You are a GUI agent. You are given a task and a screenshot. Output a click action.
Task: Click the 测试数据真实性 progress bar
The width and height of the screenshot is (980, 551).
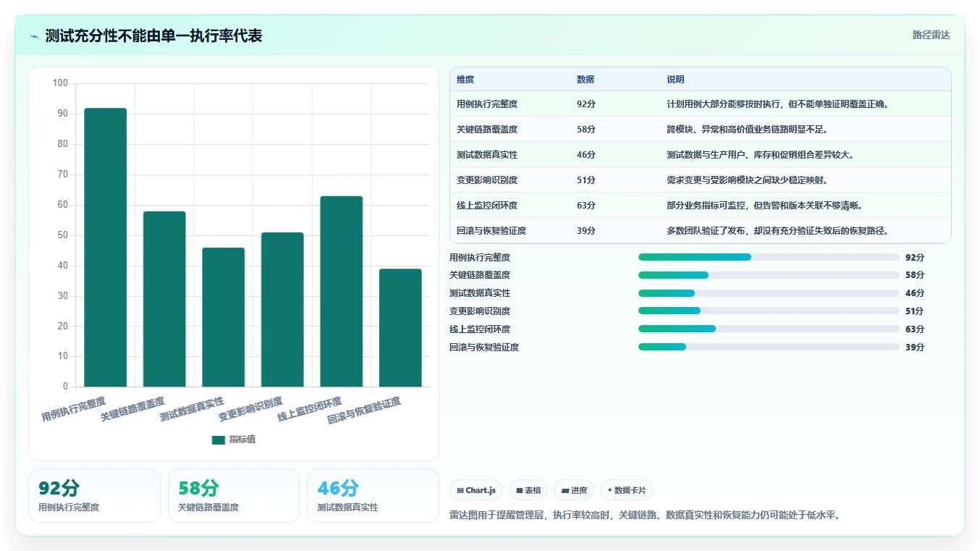click(769, 293)
